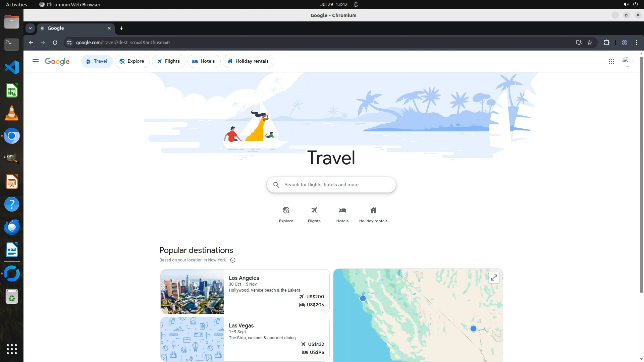Screen dimensions: 644x362
Task: Click the search for flights and hotels field
Action: [x=331, y=185]
